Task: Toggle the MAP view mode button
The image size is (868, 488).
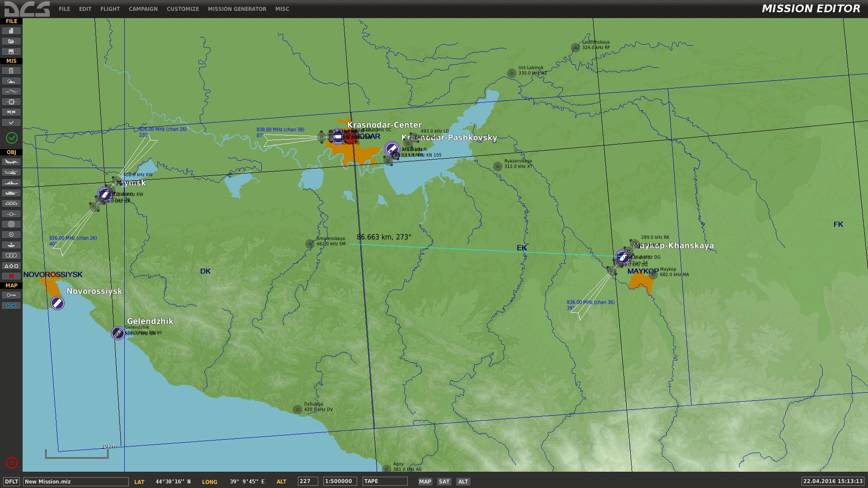Action: click(425, 482)
